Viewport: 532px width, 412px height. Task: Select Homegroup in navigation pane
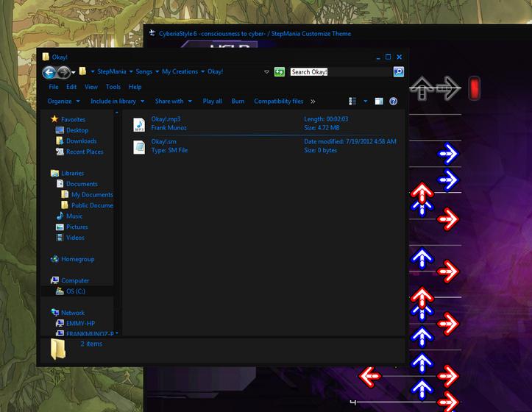coord(78,259)
